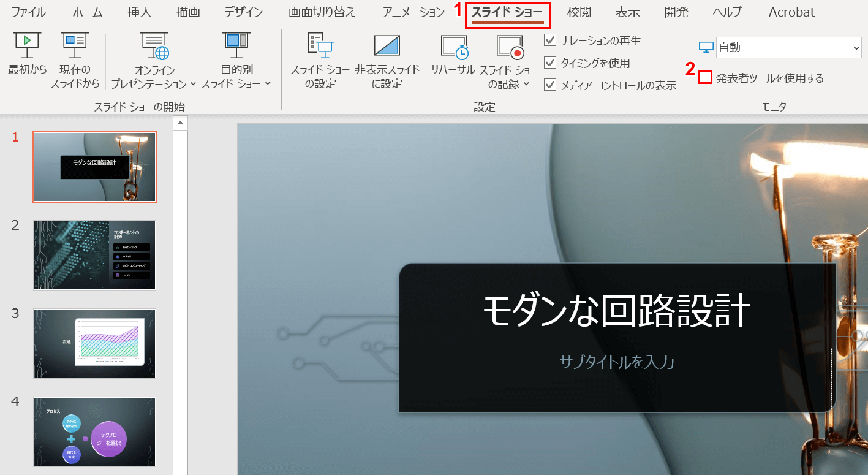Click scroll-up arrow of thumbnail pane
The image size is (868, 475).
(x=181, y=123)
